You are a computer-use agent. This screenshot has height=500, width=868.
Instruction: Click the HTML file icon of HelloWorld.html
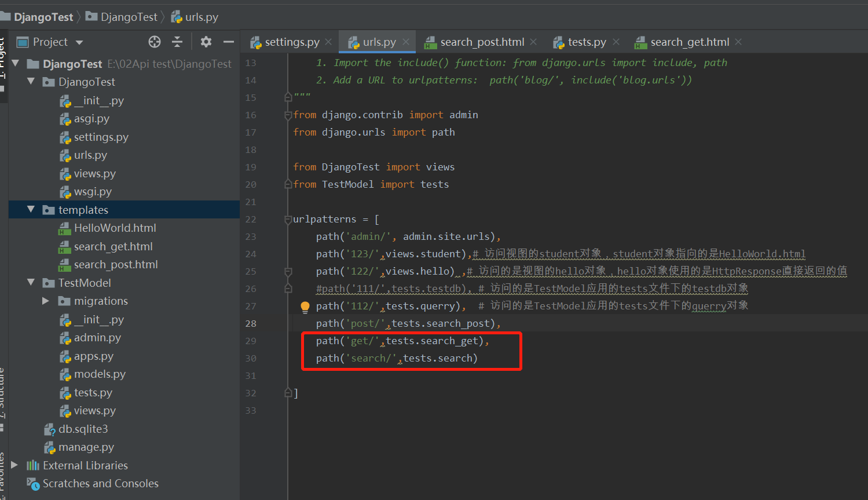[x=65, y=228]
